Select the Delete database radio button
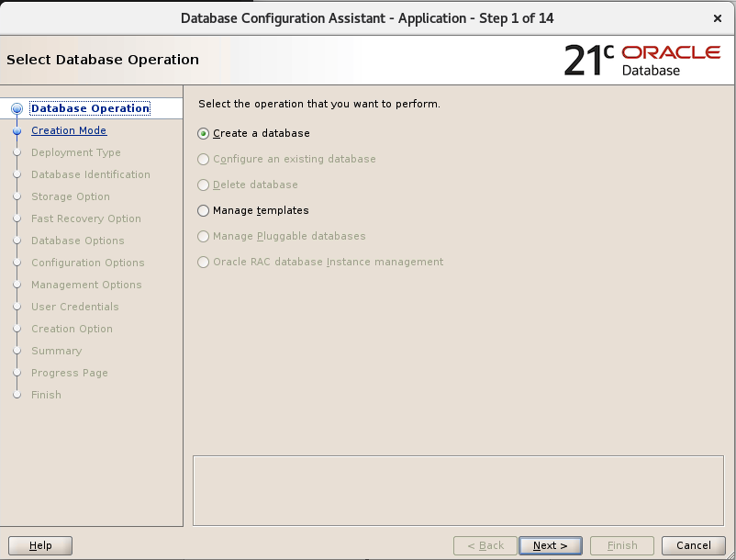 204,185
